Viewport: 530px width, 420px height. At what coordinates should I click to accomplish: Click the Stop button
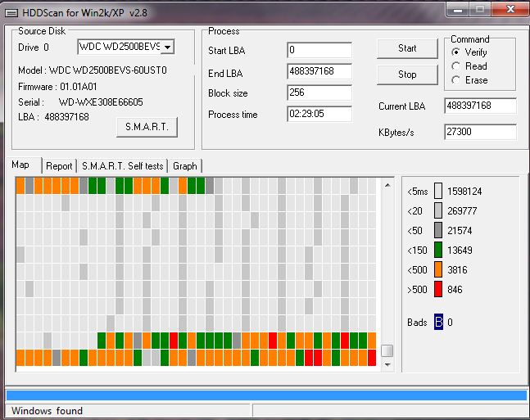(x=407, y=75)
